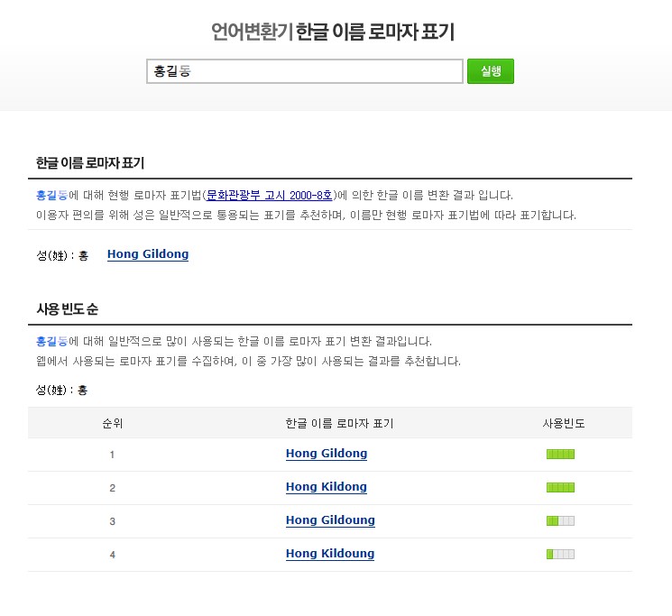Click the 성(姓) : 홍 label beside the top Hong Gildong result
The image size is (672, 616).
[62, 256]
